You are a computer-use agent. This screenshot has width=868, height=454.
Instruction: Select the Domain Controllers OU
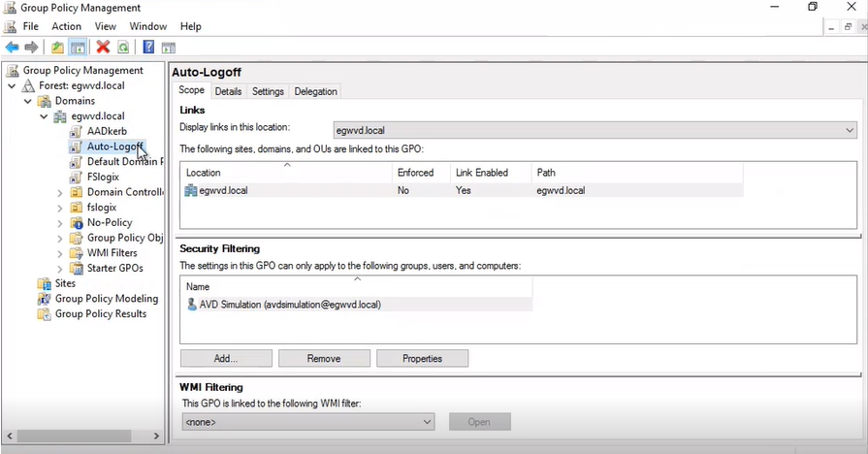(x=125, y=192)
